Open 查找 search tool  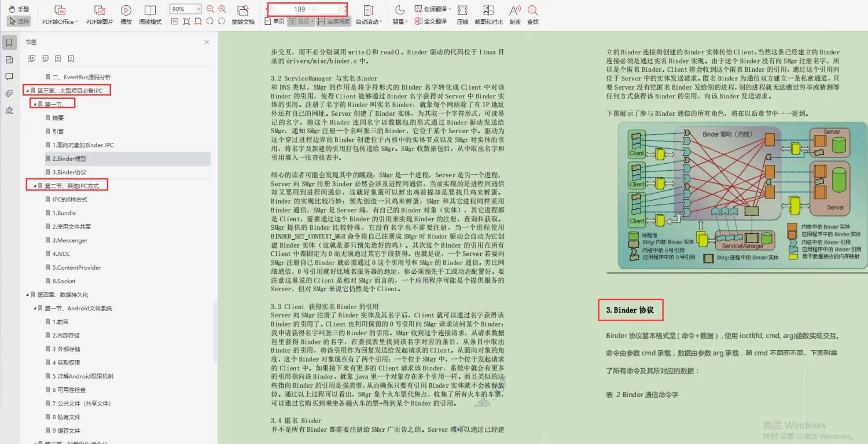coord(533,16)
